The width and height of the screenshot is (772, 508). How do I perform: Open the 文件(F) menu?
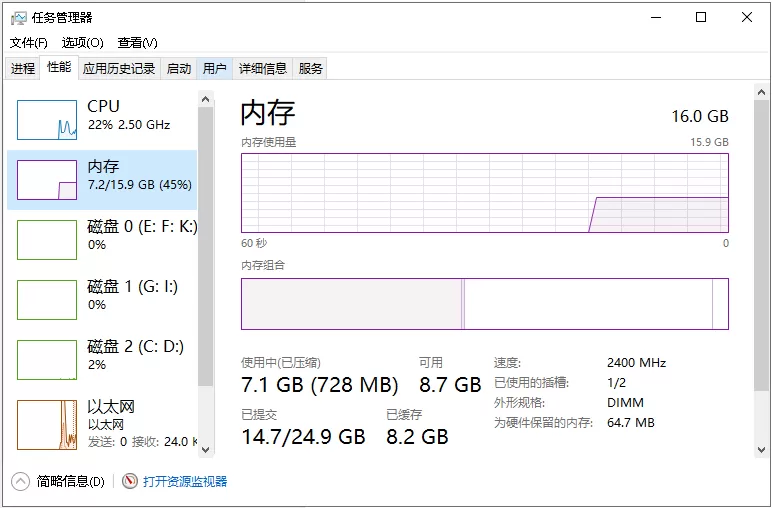29,43
